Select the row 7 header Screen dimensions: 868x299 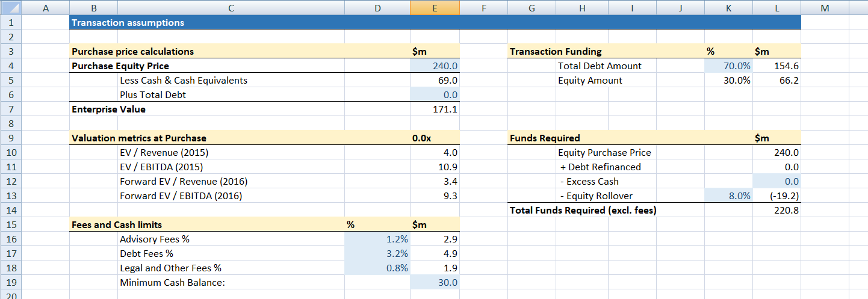(11, 109)
